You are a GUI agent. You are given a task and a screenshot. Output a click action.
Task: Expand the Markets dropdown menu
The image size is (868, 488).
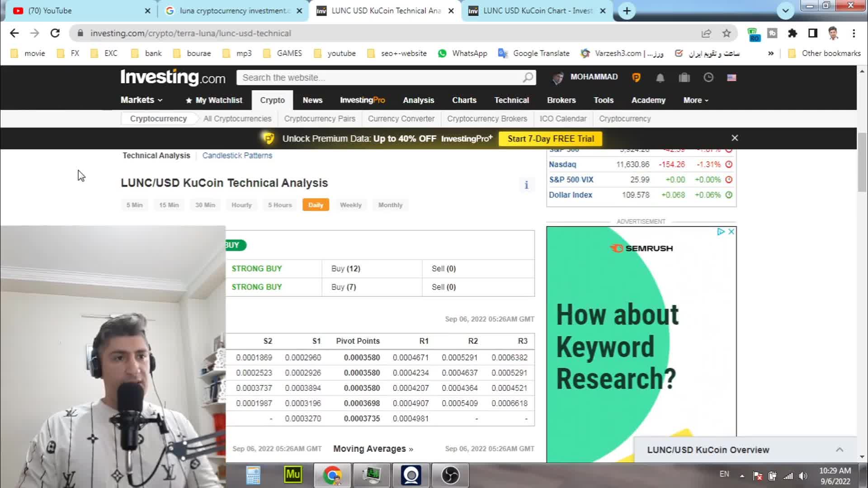pos(142,100)
